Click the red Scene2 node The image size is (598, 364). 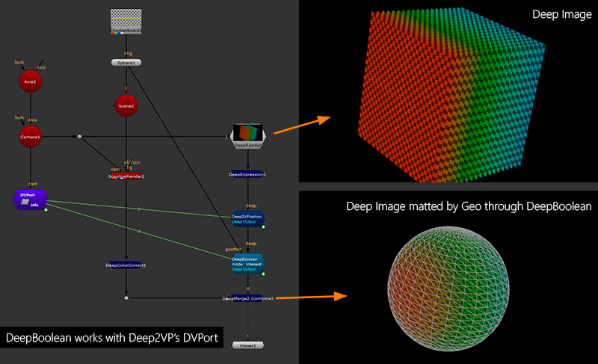[126, 106]
